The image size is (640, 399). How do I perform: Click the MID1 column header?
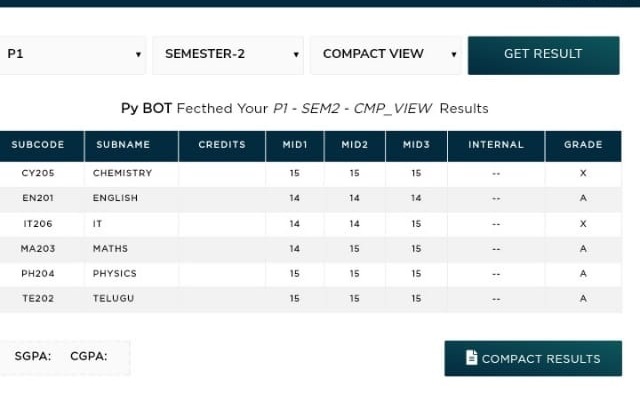(x=295, y=145)
